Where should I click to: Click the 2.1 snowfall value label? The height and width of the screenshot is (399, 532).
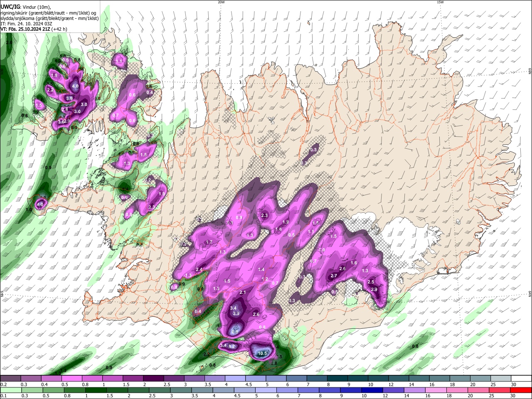(x=243, y=293)
